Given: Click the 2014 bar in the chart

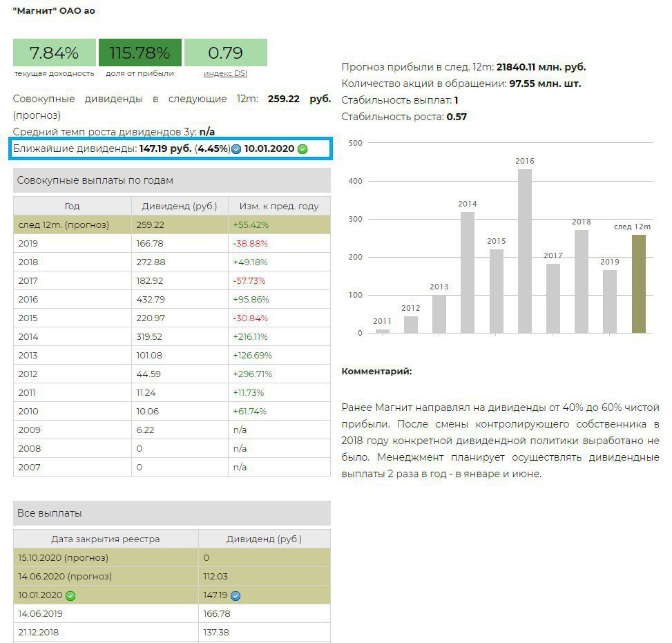Looking at the screenshot, I should pos(468,273).
